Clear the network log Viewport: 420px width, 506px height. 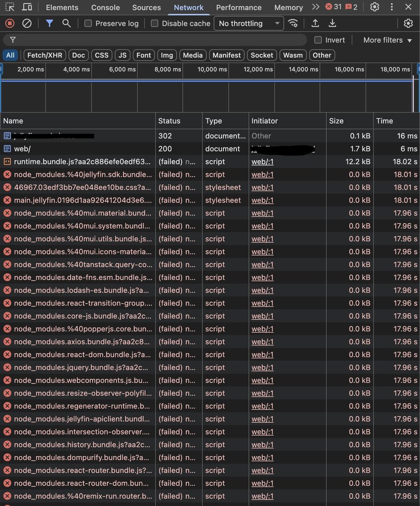27,23
